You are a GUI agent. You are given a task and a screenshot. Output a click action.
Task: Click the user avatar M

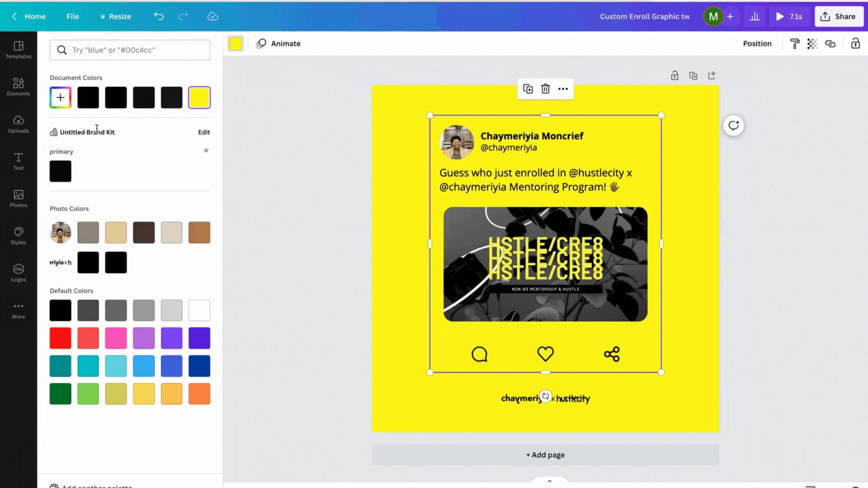pos(713,16)
